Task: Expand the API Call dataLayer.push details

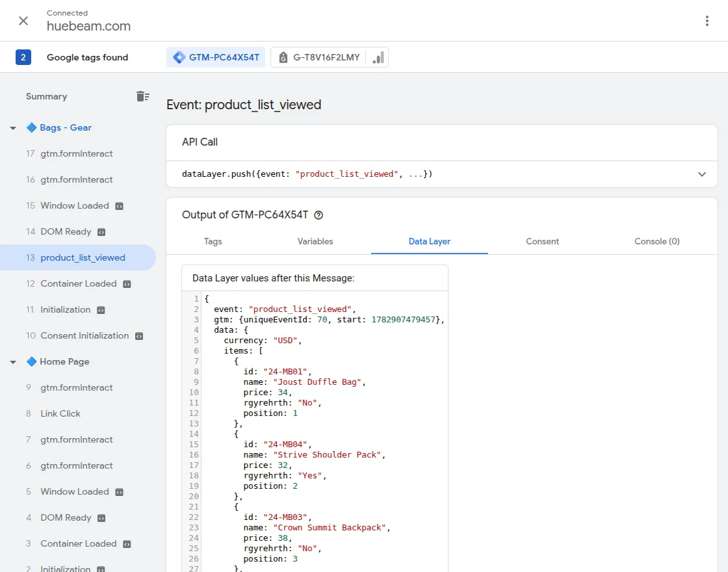Action: [701, 174]
